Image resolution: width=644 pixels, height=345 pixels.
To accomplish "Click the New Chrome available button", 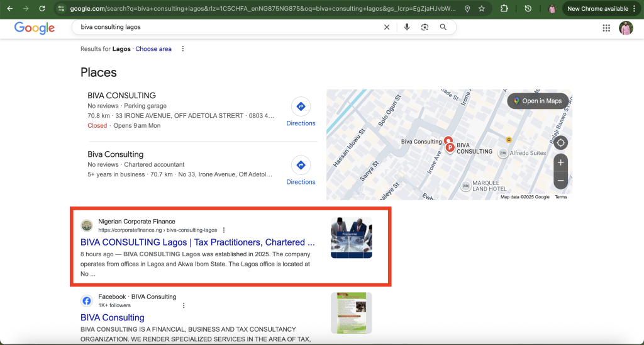I will click(597, 9).
